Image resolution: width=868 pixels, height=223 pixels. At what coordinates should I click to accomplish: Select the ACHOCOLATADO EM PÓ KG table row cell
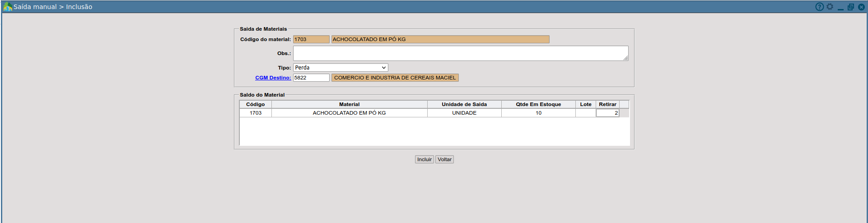pyautogui.click(x=349, y=113)
